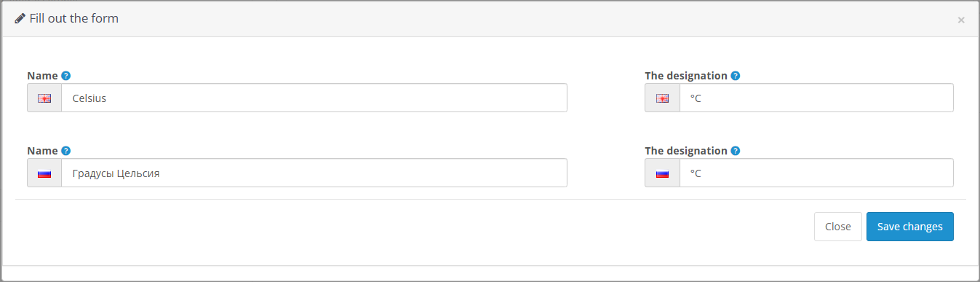980x282 pixels.
Task: Click the help icon beside the English Name label
Action: click(x=65, y=76)
